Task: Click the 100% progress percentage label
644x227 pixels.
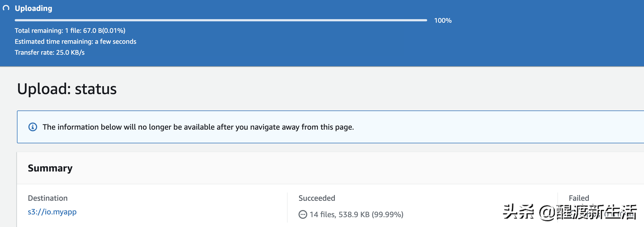Action: click(443, 21)
